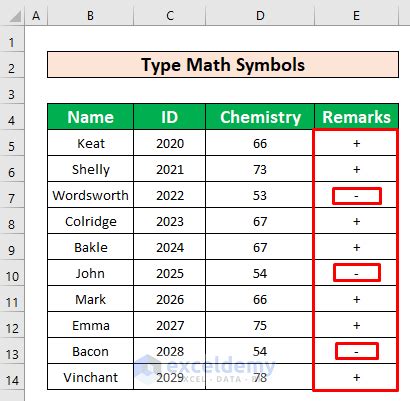Select column D header

[260, 16]
